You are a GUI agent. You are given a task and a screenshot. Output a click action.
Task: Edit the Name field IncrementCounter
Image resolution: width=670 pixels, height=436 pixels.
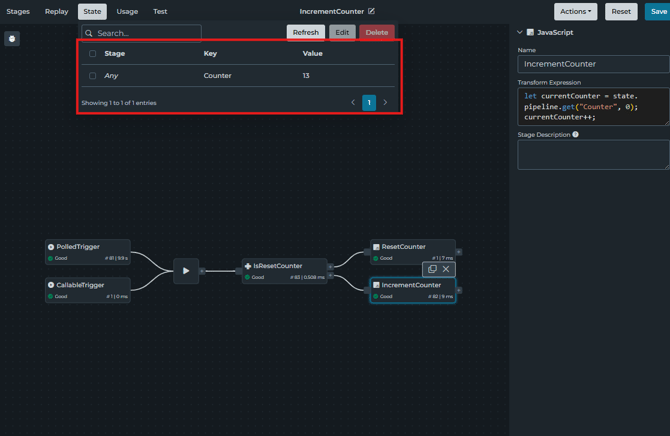coord(594,64)
